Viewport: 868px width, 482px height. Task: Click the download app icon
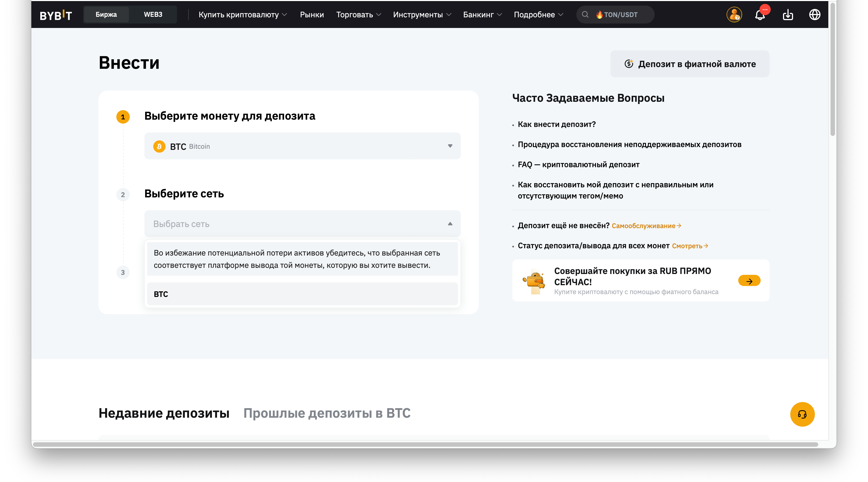[788, 15]
